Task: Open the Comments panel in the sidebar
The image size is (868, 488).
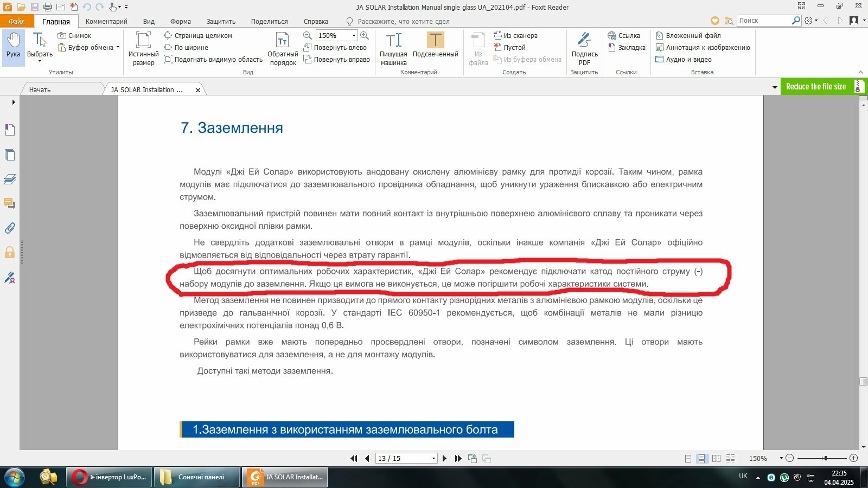Action: (x=10, y=203)
